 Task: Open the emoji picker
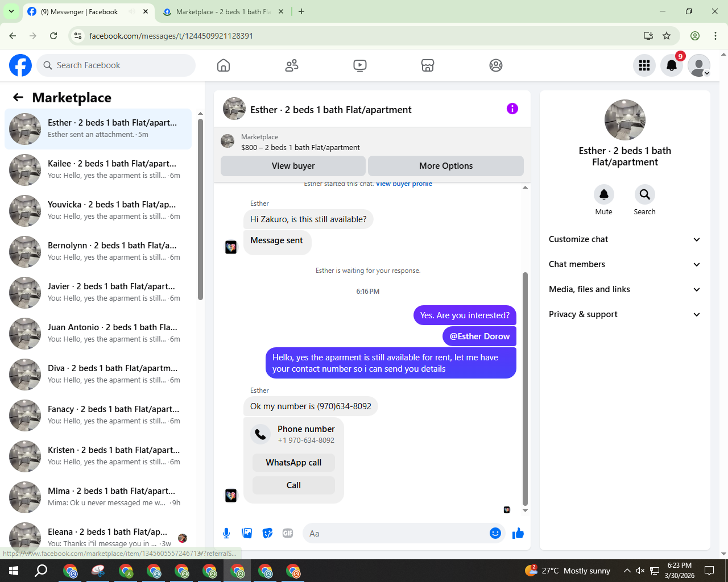click(495, 533)
